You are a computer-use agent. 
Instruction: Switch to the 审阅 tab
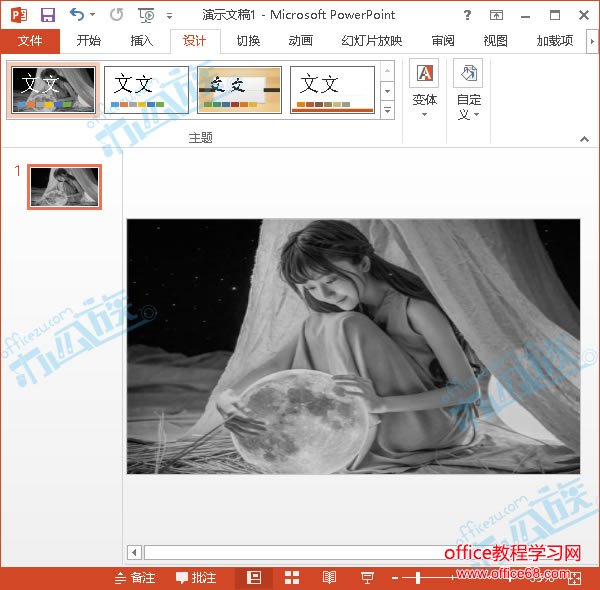(x=443, y=41)
